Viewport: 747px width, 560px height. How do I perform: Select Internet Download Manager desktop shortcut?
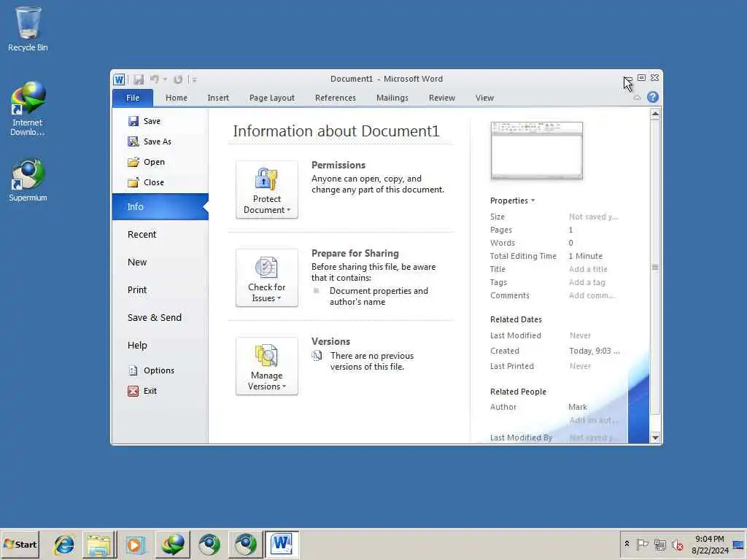[x=28, y=109]
